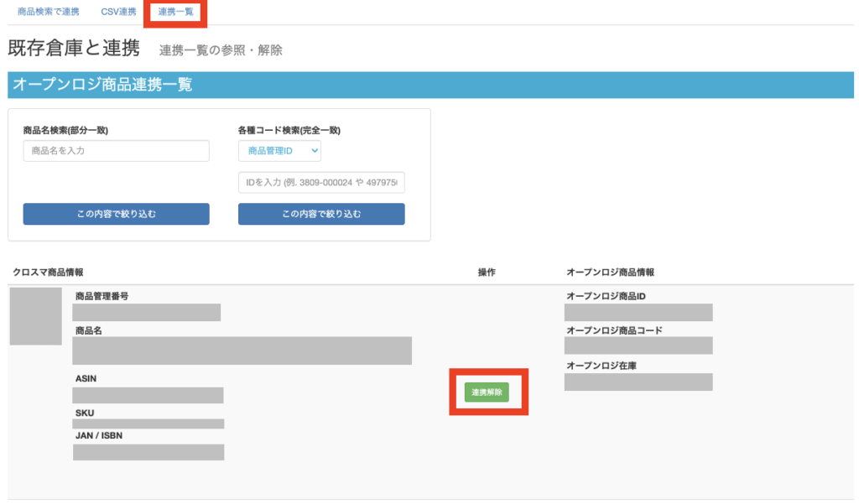
Task: Select the オープンロジ商品コード field
Action: coord(638,346)
